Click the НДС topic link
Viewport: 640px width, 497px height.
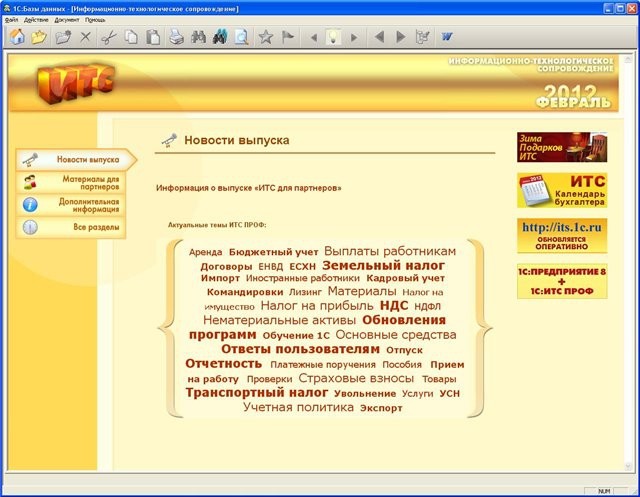pos(394,305)
